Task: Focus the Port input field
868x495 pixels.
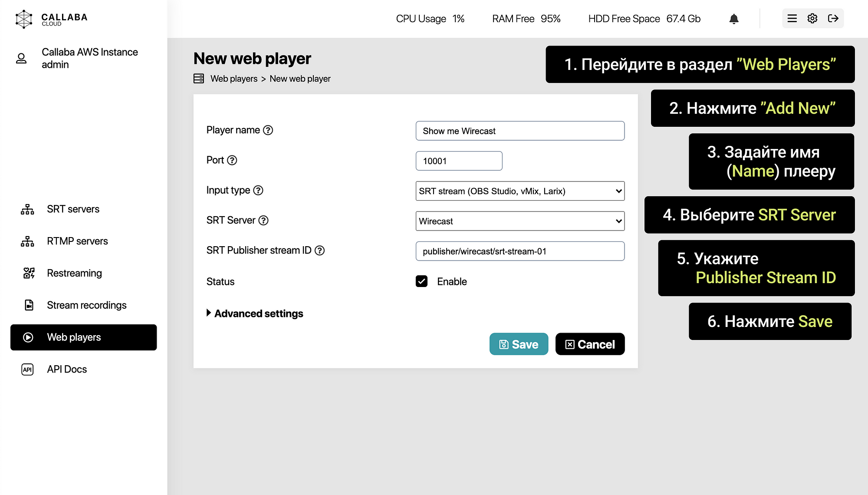Action: tap(459, 161)
